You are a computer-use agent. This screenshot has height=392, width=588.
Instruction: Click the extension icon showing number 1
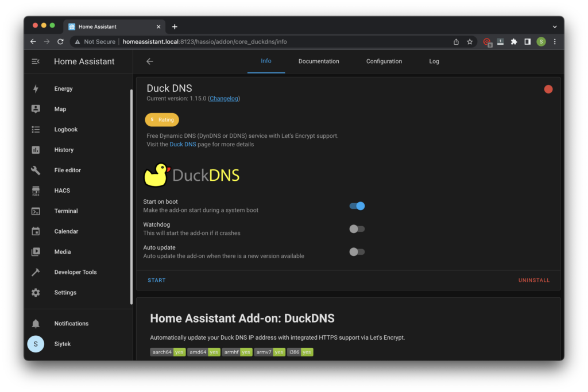[x=500, y=41]
